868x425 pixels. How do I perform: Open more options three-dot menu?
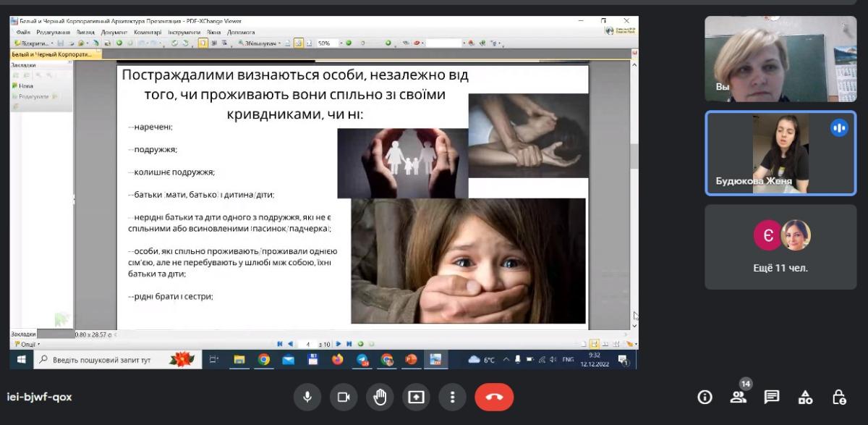452,397
